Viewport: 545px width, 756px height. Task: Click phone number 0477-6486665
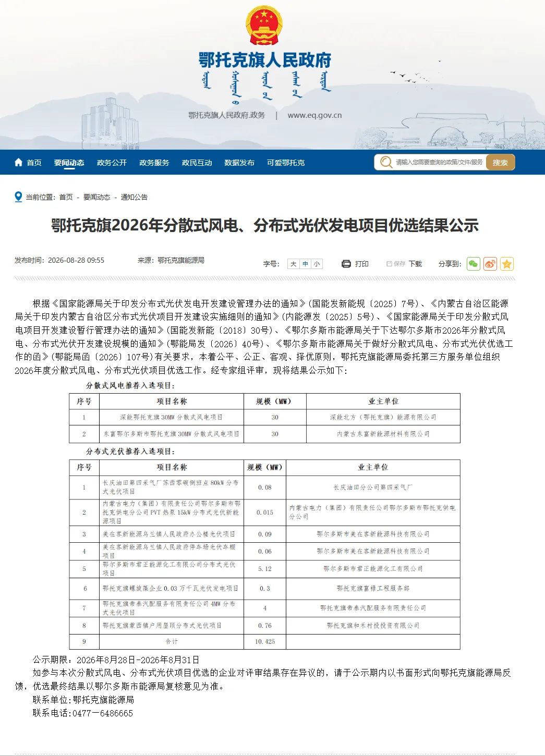[103, 713]
